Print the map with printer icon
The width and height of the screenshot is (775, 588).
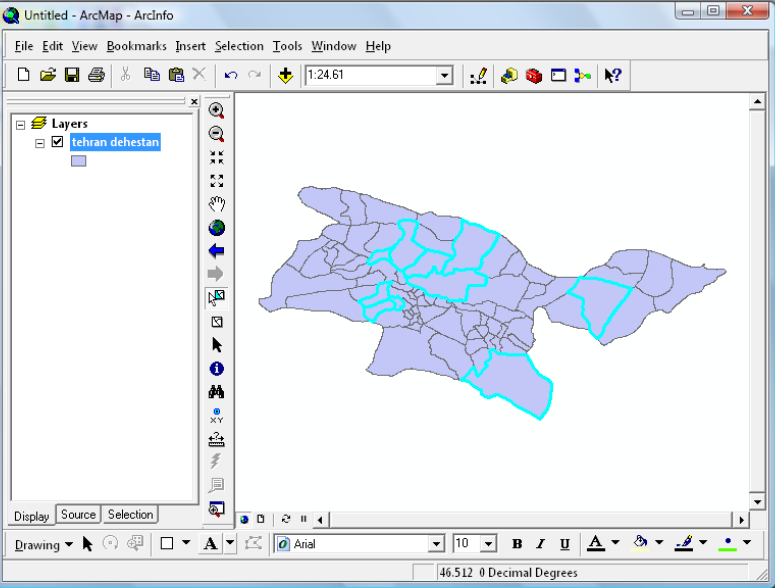96,75
